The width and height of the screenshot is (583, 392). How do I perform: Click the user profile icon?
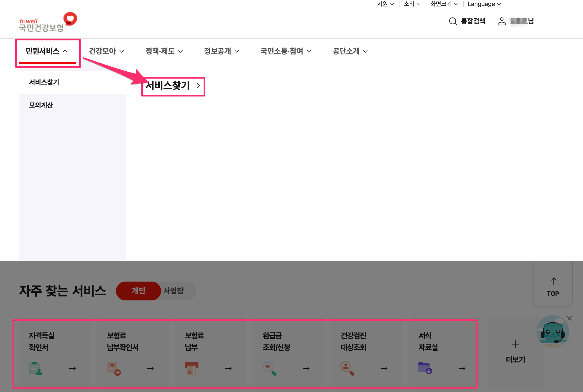pyautogui.click(x=502, y=21)
